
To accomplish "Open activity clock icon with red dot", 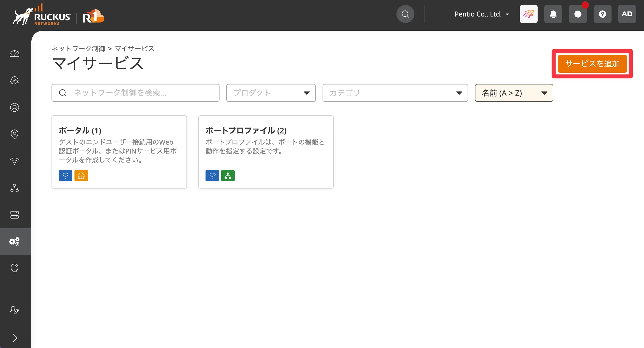I will point(578,14).
